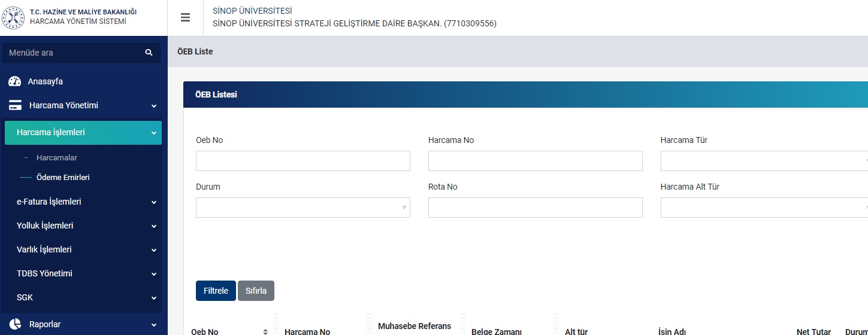Click into the Harcama No input field

point(536,161)
